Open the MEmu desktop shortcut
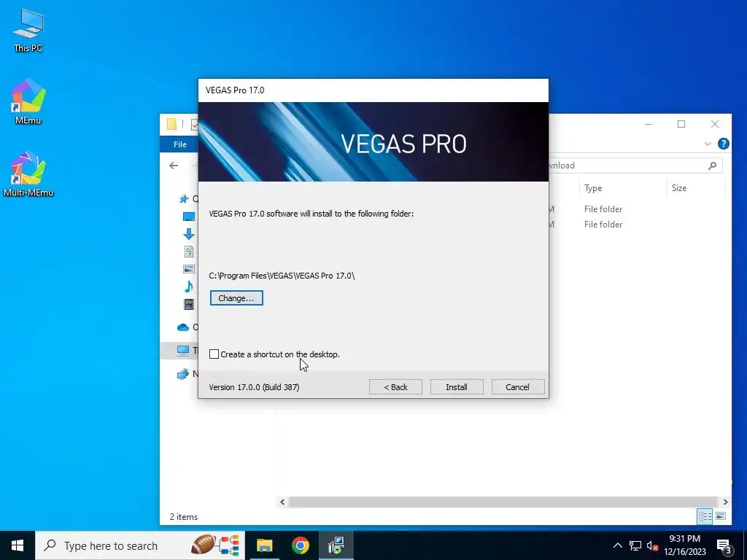This screenshot has height=560, width=747. click(x=28, y=102)
